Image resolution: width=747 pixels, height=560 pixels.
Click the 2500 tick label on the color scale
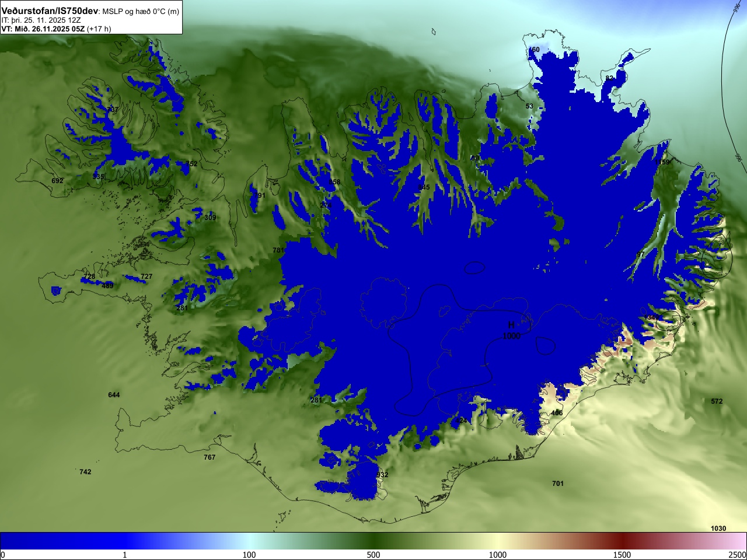tap(738, 555)
